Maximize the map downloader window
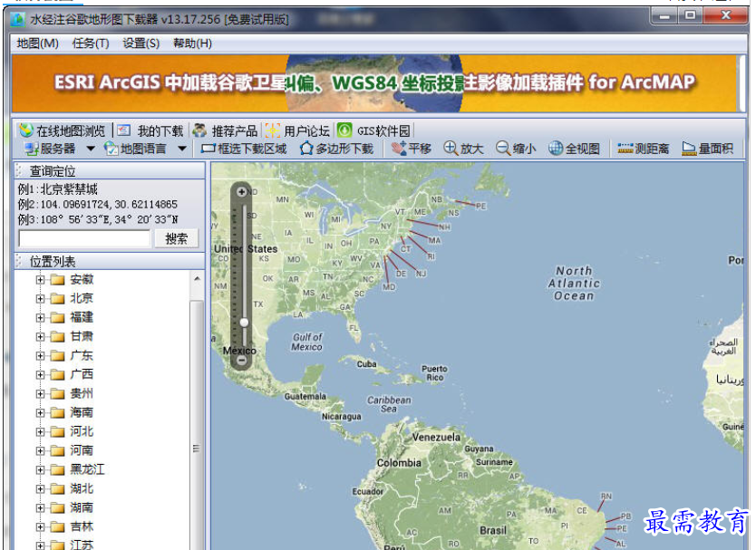756x550 pixels. [x=690, y=16]
